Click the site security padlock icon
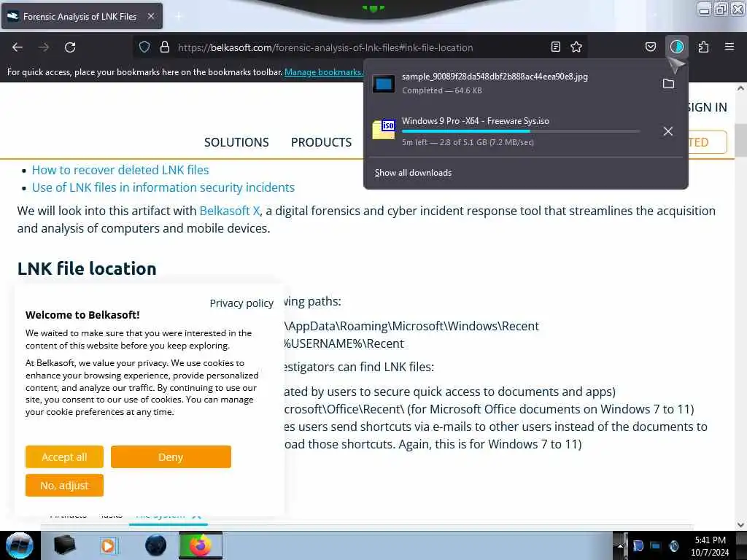Viewport: 747px width, 560px height. [165, 47]
